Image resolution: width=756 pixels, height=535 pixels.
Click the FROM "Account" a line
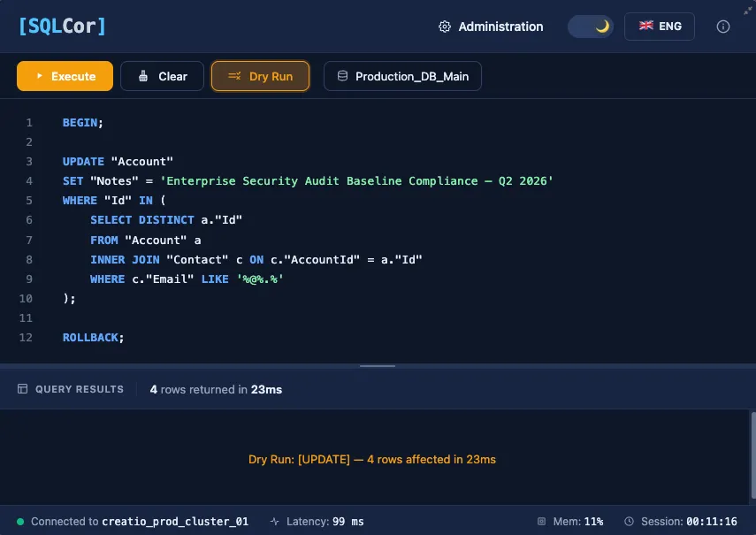click(x=146, y=240)
